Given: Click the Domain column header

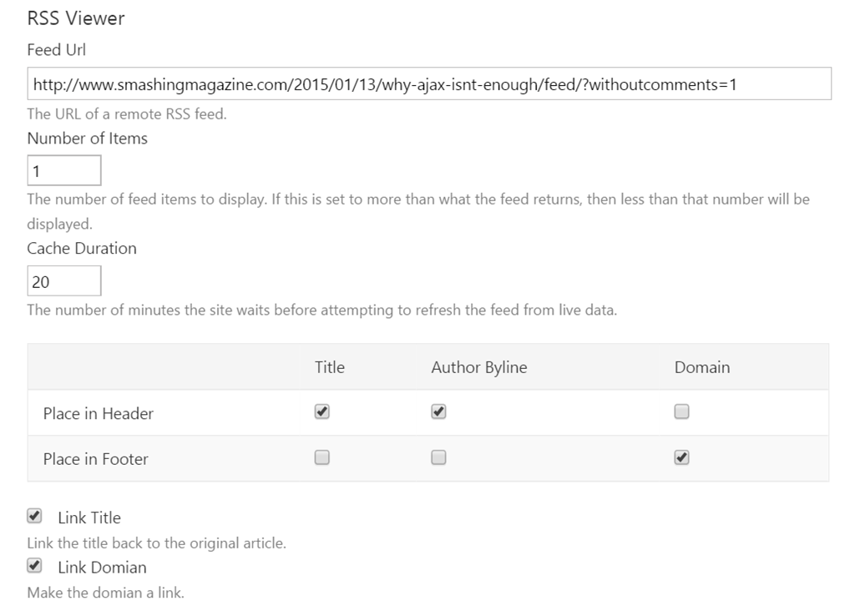Looking at the screenshot, I should [702, 367].
